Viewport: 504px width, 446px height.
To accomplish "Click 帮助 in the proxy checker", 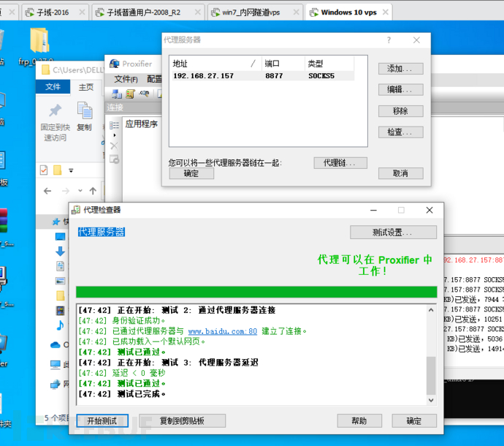I will [x=359, y=420].
